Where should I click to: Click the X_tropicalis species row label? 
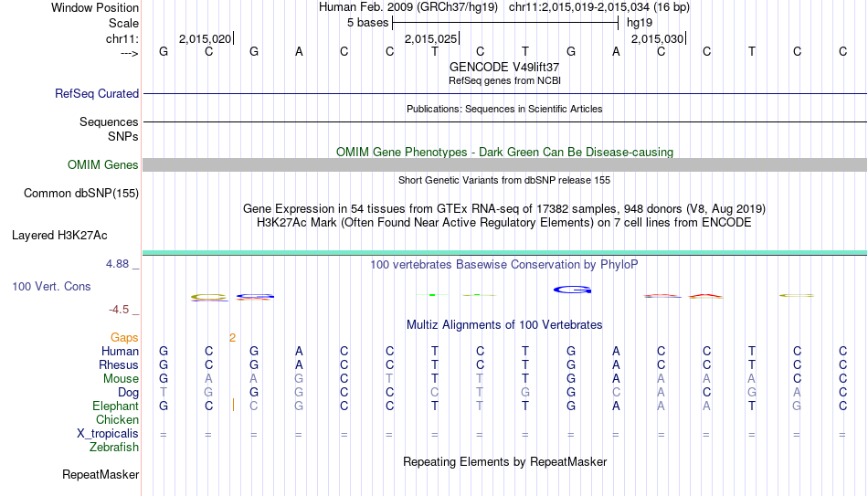(108, 434)
